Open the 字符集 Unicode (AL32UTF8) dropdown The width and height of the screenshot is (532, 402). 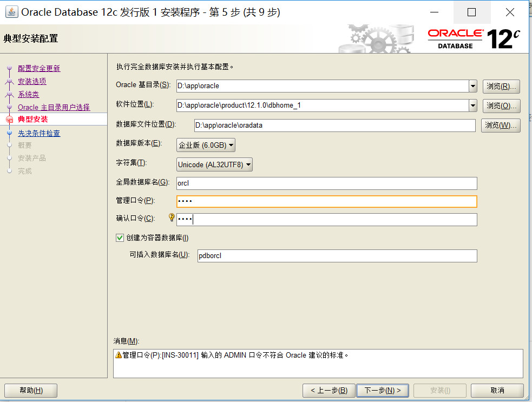[214, 164]
